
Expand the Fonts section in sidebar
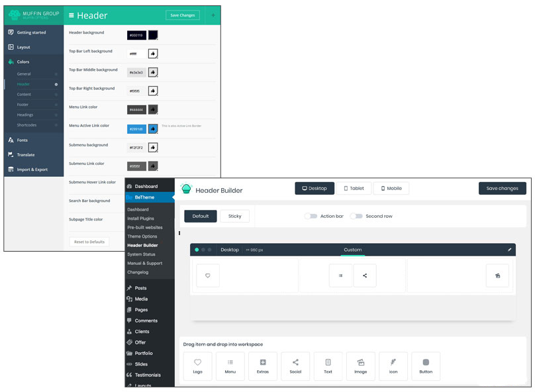[x=22, y=140]
